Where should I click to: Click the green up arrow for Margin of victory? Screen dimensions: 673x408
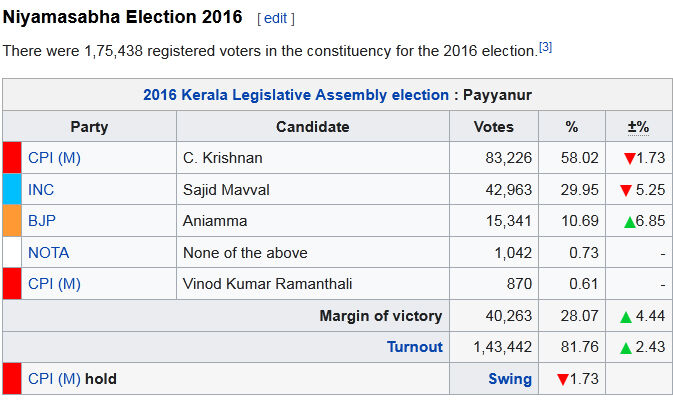point(626,316)
